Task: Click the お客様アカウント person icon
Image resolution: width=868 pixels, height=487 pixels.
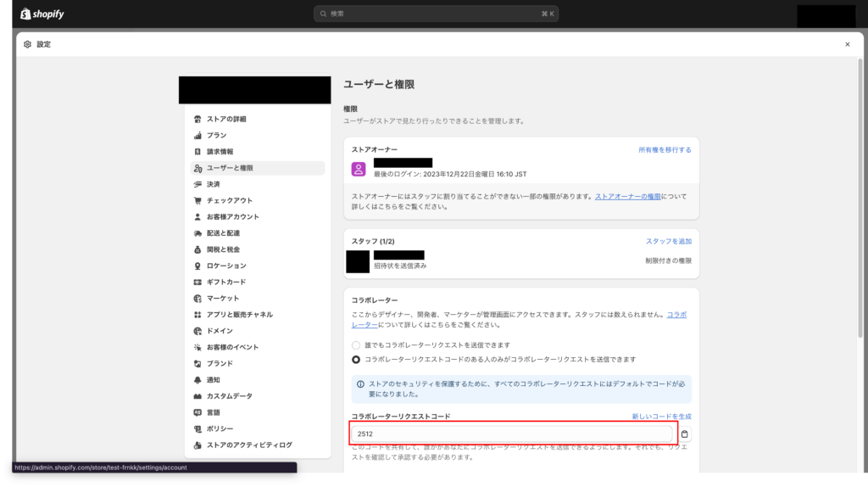Action: pos(198,217)
